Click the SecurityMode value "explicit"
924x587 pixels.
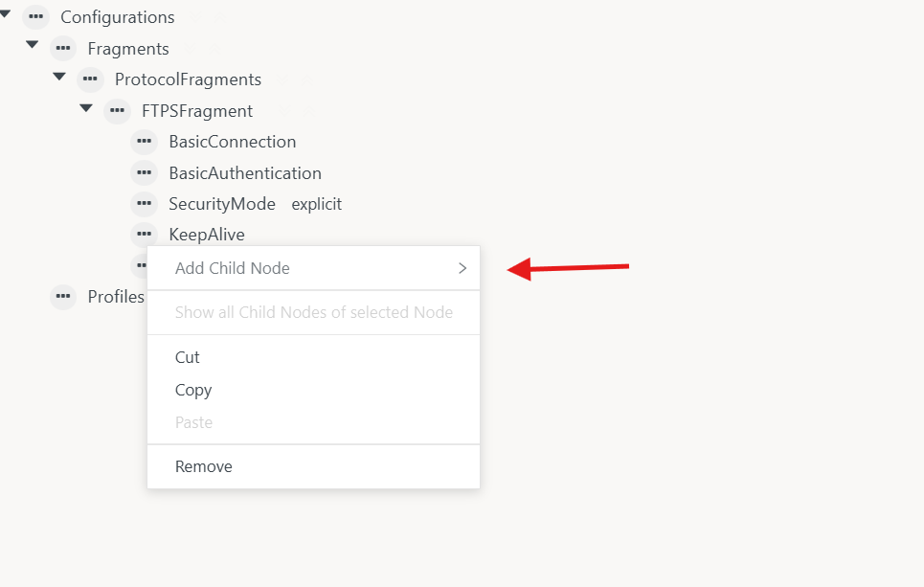317,204
